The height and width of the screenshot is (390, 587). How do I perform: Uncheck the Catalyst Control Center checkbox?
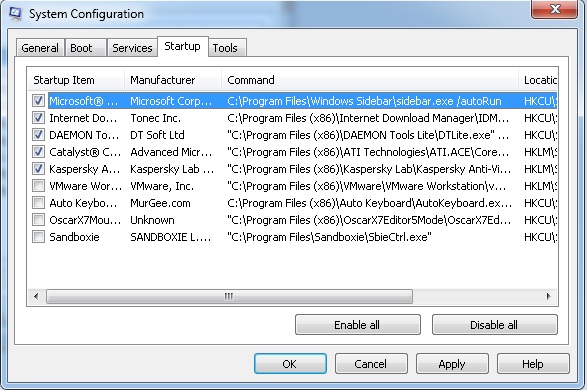pyautogui.click(x=38, y=152)
